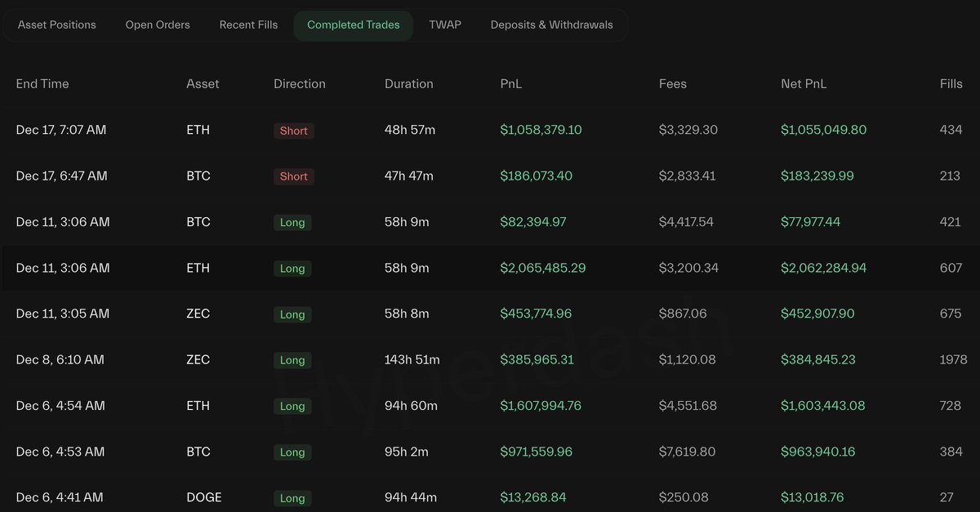The height and width of the screenshot is (512, 980).
Task: Sort by the Fills column header
Action: pyautogui.click(x=951, y=83)
